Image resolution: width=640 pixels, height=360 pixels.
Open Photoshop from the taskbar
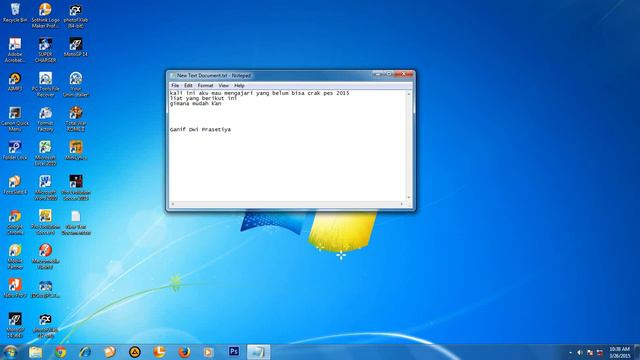pos(234,351)
